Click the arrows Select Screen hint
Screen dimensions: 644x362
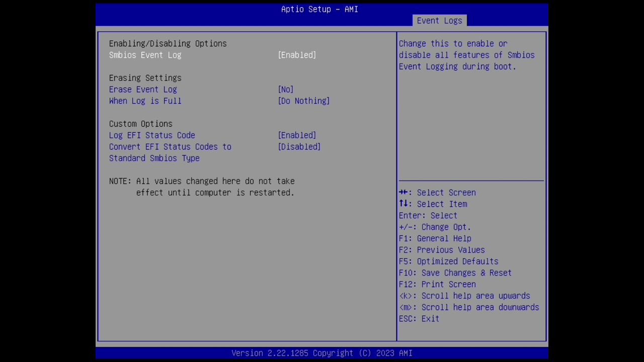tap(437, 193)
